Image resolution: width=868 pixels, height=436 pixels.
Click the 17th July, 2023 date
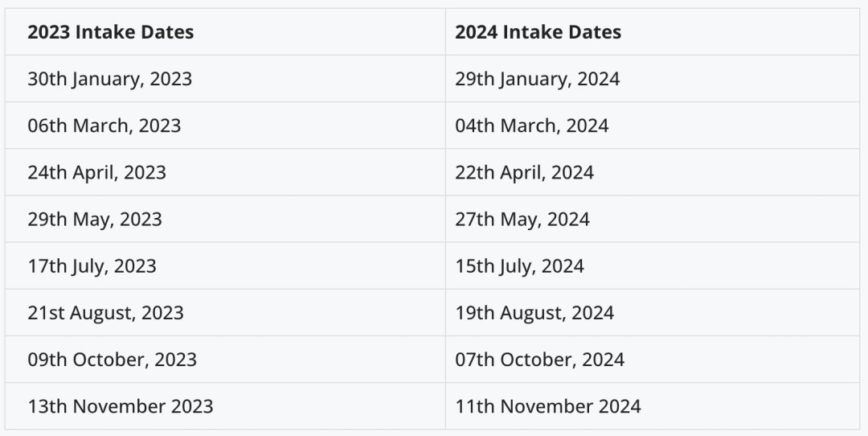tap(92, 265)
